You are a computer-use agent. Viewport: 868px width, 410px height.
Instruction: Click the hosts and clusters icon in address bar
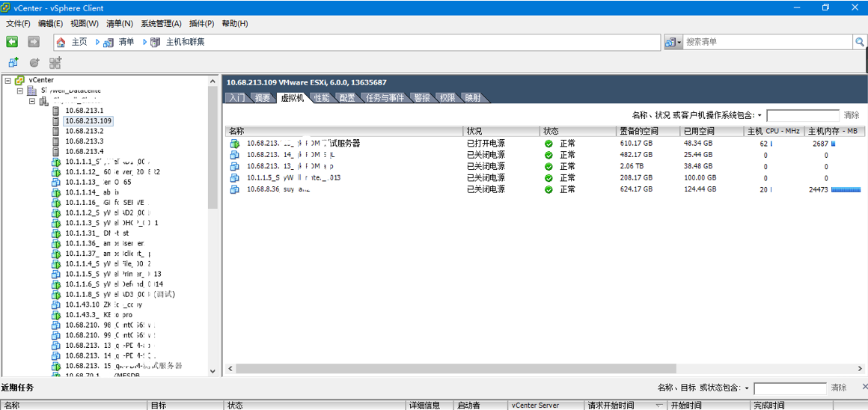156,42
